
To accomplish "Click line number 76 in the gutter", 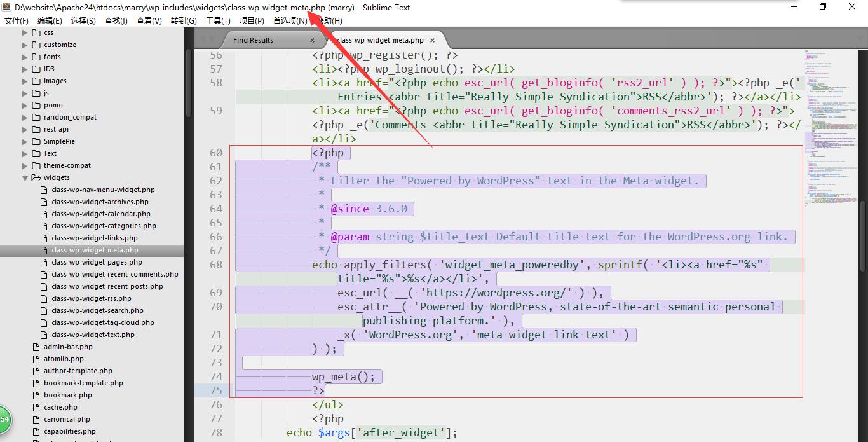I will click(215, 404).
